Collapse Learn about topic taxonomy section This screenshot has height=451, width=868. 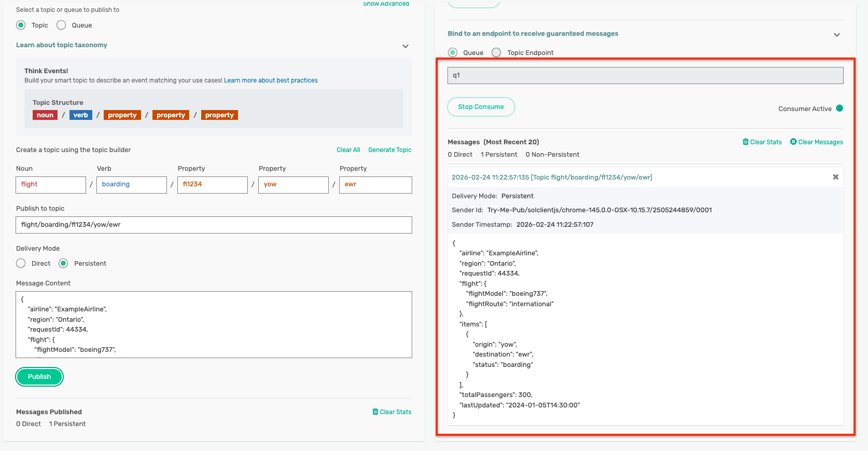[405, 46]
